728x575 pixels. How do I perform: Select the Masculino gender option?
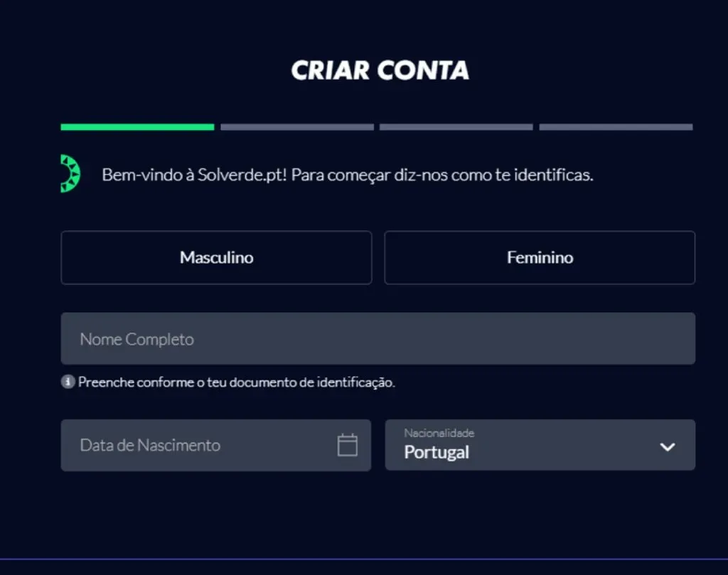[216, 257]
